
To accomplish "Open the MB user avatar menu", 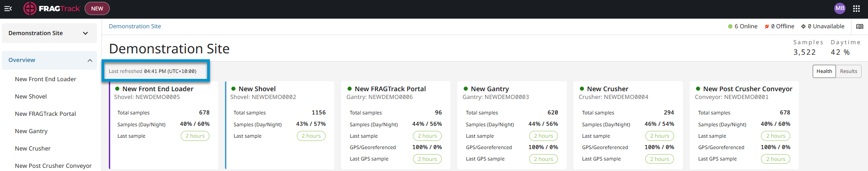I will (x=840, y=8).
